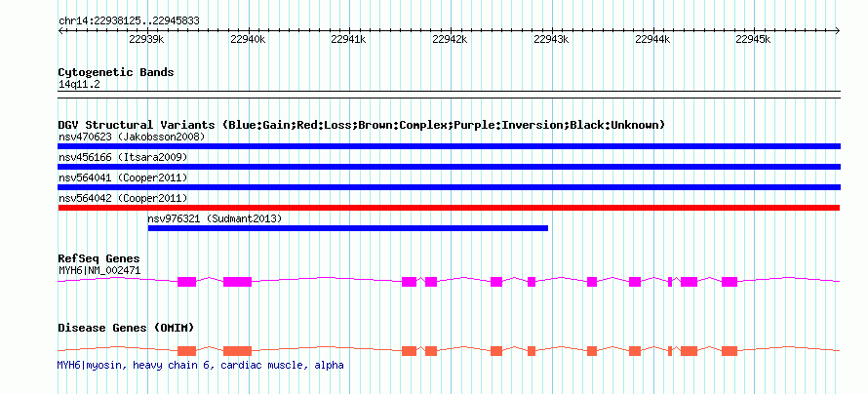868x394 pixels.
Task: Select the 14q11.2 band label
Action: point(79,85)
